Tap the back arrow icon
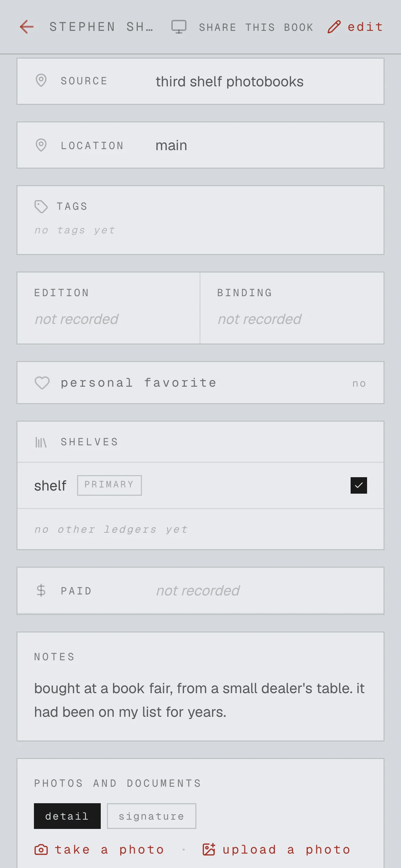Viewport: 401px width, 868px height. (27, 27)
